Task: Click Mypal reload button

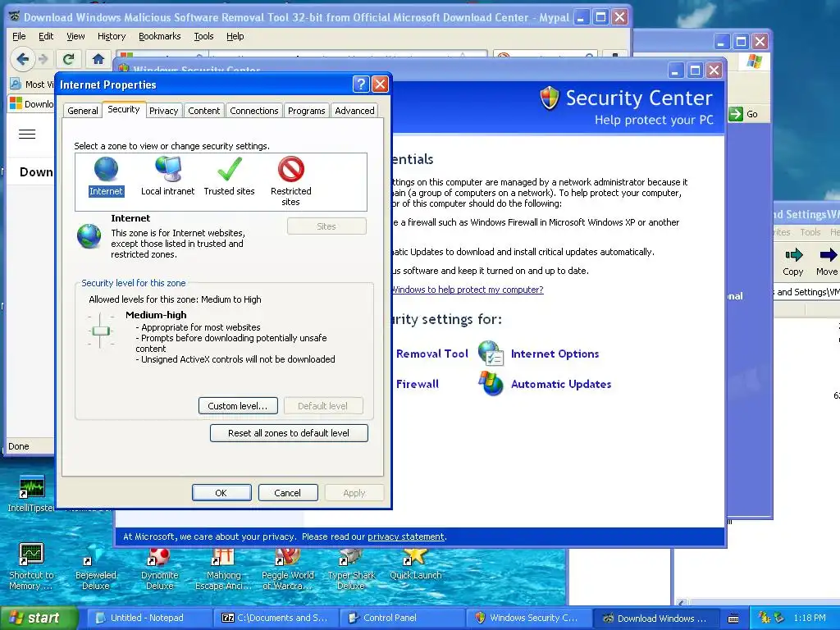Action: [x=69, y=59]
